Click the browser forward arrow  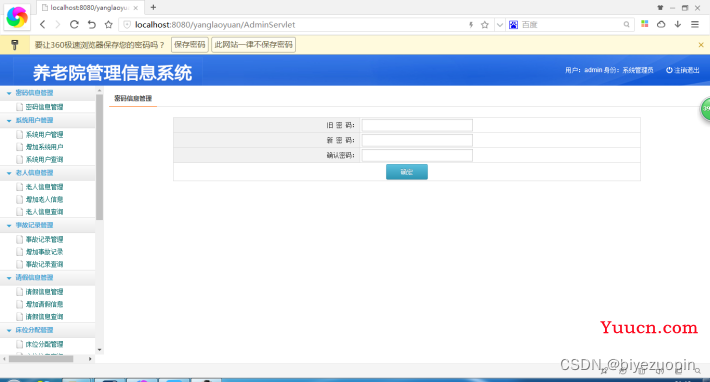point(58,24)
